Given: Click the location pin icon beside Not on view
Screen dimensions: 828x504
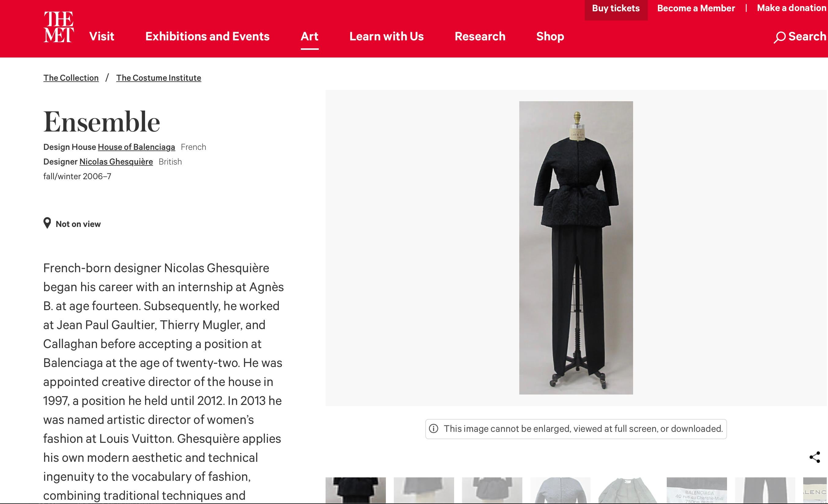Looking at the screenshot, I should [x=47, y=223].
